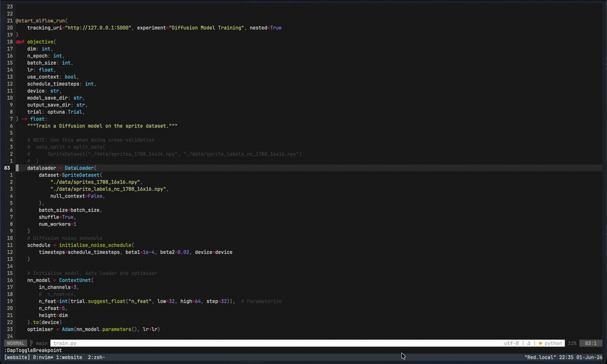Viewport: 607px width, 364px height.
Task: Click the trial: optuna.Trial parameter
Action: coord(56,112)
